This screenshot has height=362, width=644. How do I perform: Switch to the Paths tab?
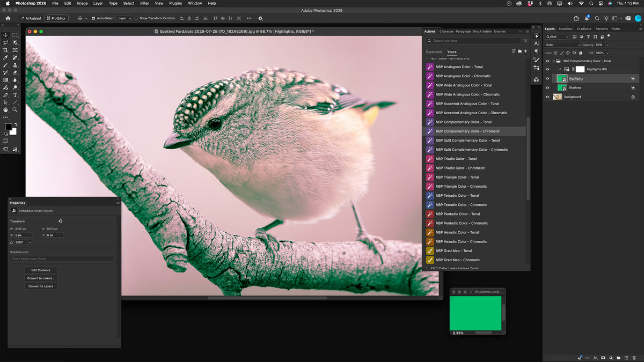pos(616,29)
